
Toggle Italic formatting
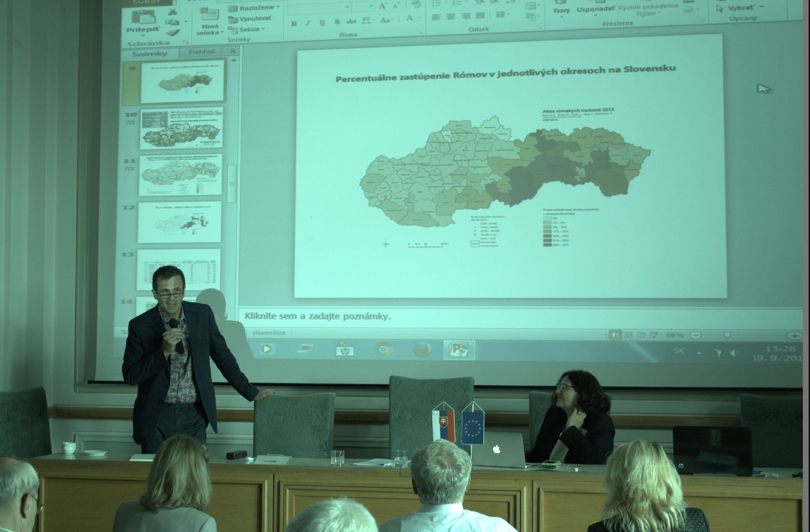pyautogui.click(x=308, y=23)
